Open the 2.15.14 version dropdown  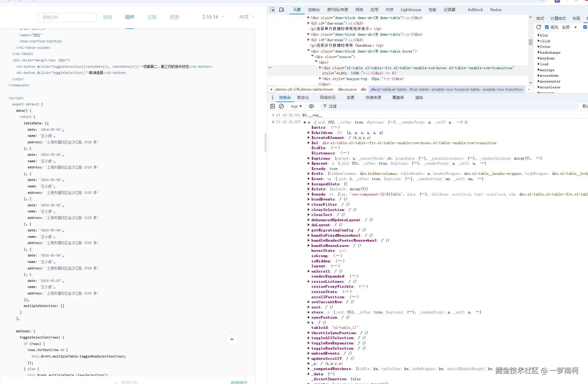213,17
